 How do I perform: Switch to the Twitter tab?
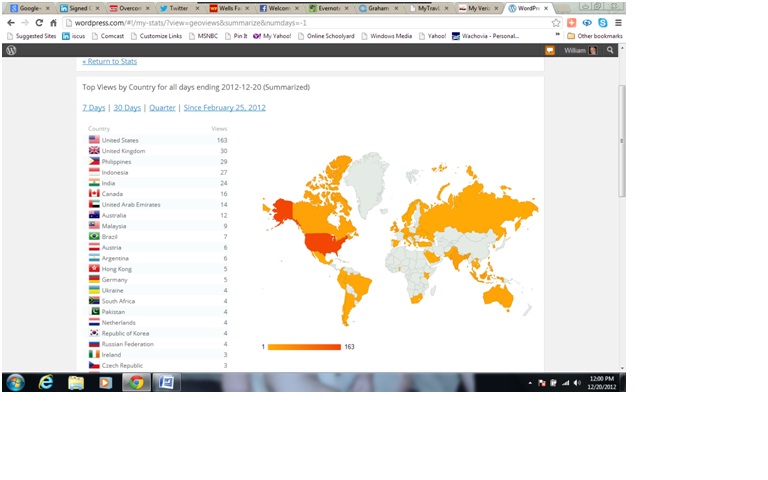(177, 8)
